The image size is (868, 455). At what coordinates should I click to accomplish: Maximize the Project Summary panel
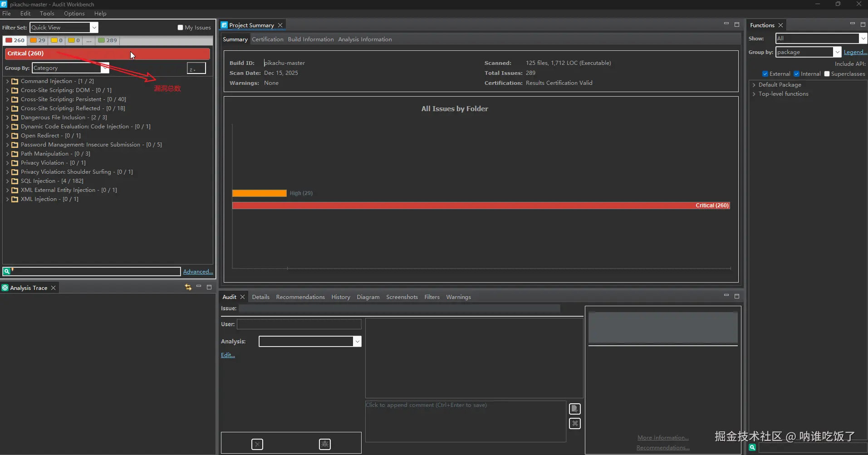[x=737, y=24]
